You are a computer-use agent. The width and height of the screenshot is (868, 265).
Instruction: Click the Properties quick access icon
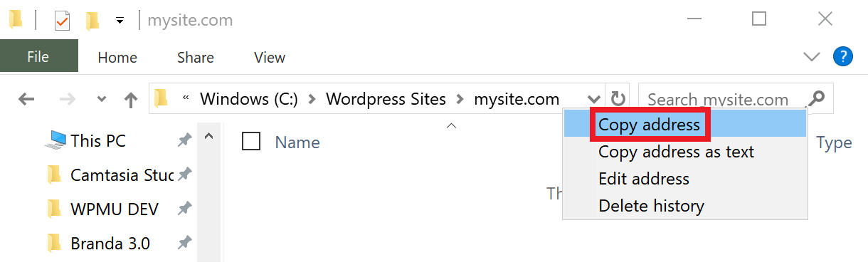(63, 21)
